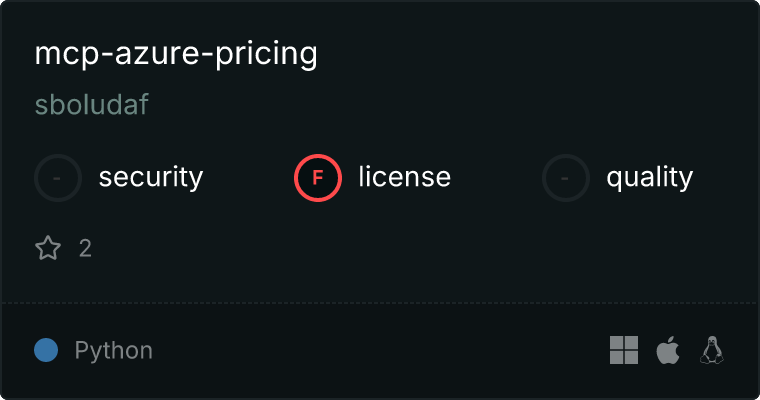This screenshot has height=400, width=760.
Task: Click the Apple macOS platform icon
Action: [x=668, y=350]
